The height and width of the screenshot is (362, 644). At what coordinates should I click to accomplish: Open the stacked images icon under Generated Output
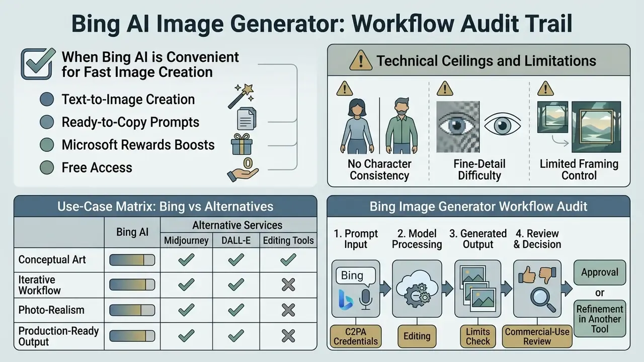[x=477, y=289]
